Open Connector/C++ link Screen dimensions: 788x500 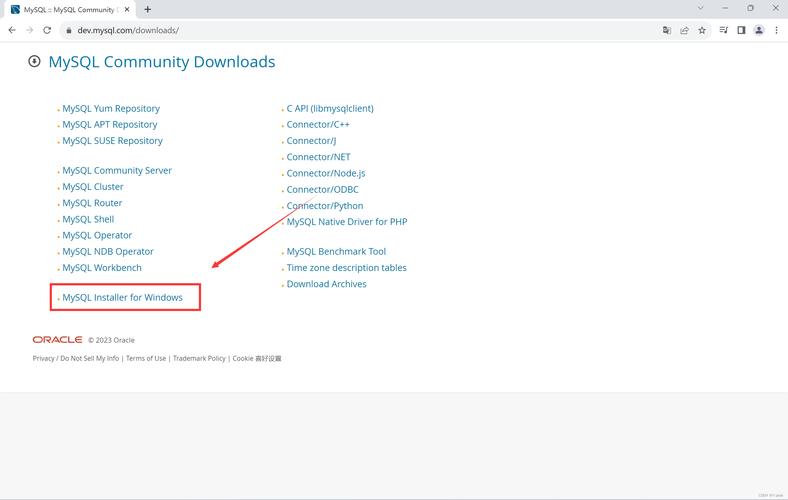[x=318, y=125]
